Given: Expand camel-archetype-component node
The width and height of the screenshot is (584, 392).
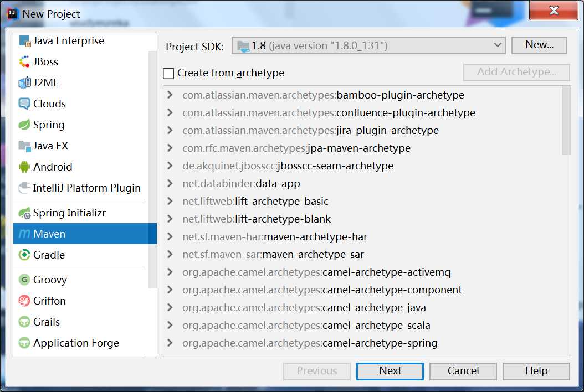Looking at the screenshot, I should (170, 290).
